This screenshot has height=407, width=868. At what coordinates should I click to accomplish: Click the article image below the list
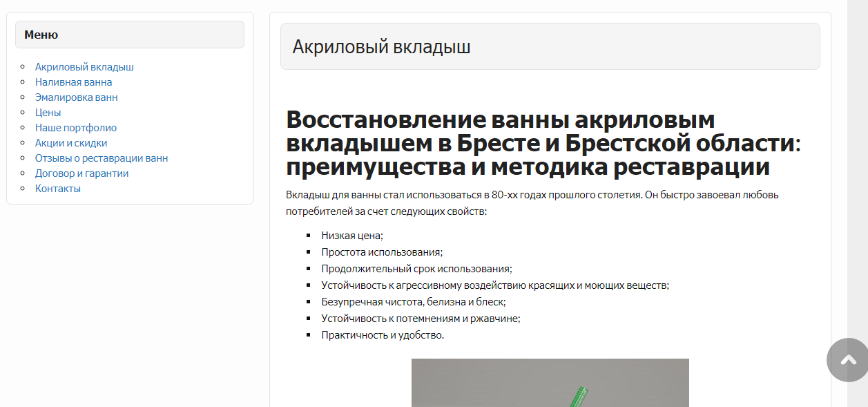point(550,383)
